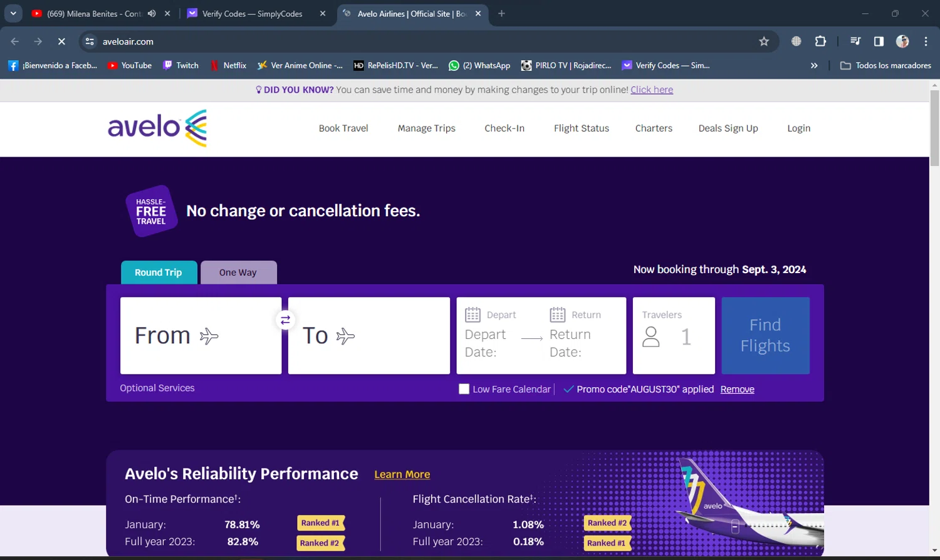Screen dimensions: 940x560
Task: Open the tab search dropdown arrow
Action: point(13,13)
